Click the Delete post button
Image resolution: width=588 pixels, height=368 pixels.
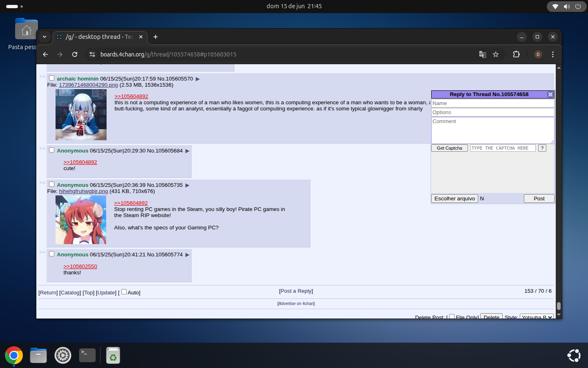[x=491, y=317]
